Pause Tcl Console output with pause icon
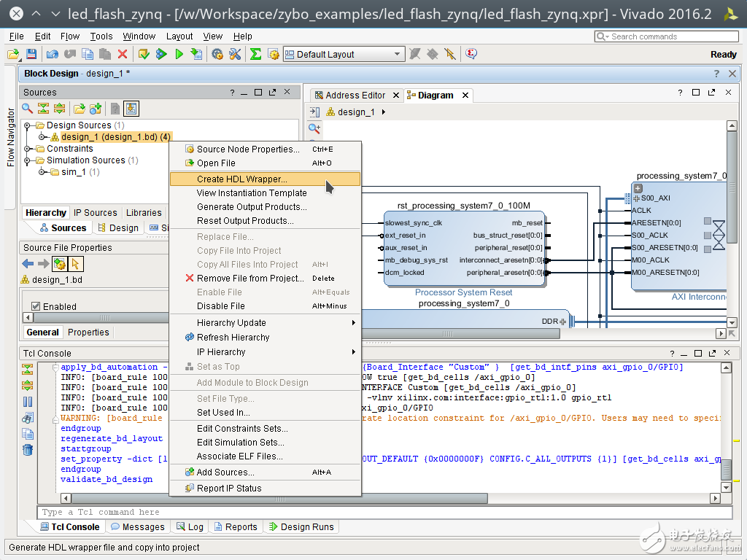Image resolution: width=747 pixels, height=560 pixels. tap(28, 401)
